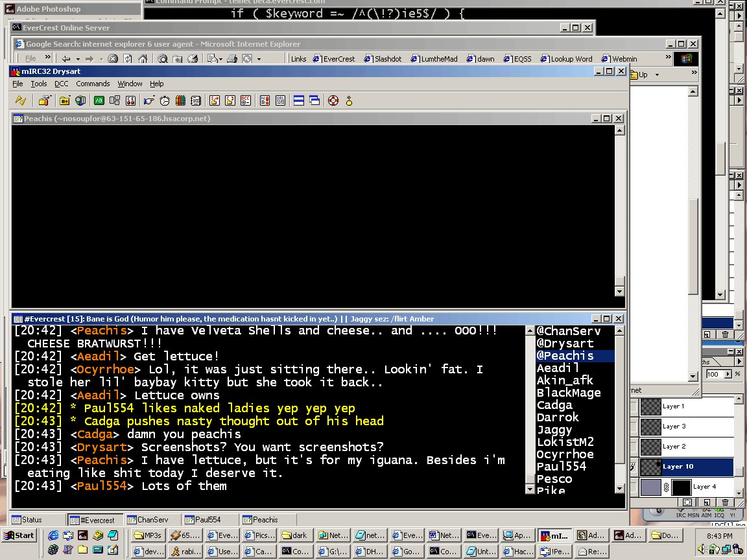Screen dimensions: 747x560
Task: Click the DCC Send icon
Action: [215, 100]
